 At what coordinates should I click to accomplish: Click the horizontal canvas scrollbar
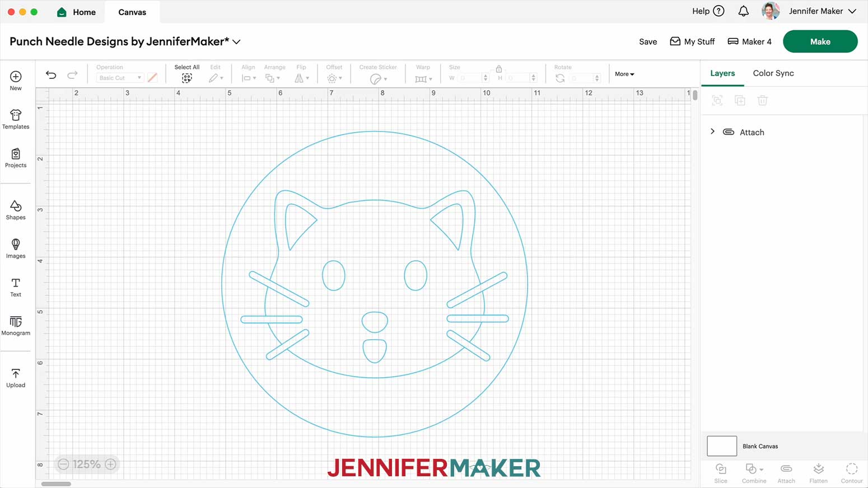pos(56,484)
